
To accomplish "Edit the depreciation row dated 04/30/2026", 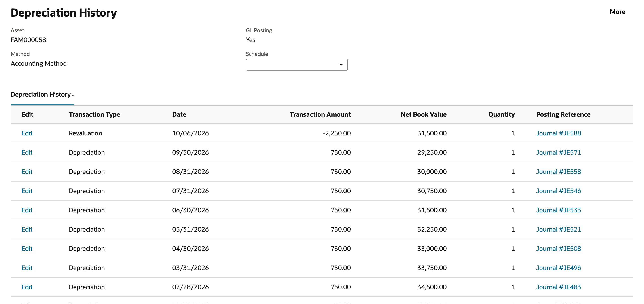I will click(27, 249).
